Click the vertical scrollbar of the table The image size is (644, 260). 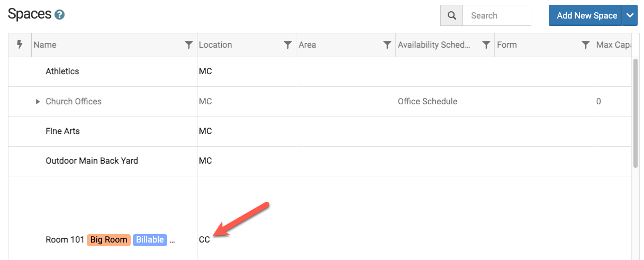coord(635,112)
